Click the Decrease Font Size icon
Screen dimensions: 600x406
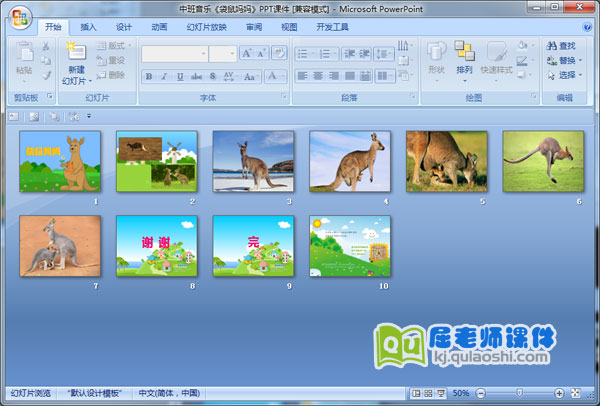coord(262,53)
